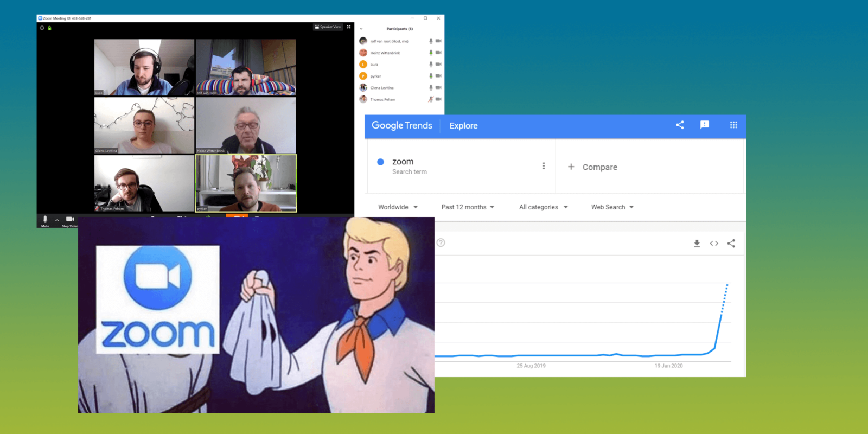
Task: Toggle pyrker's microphone icon
Action: pos(431,76)
